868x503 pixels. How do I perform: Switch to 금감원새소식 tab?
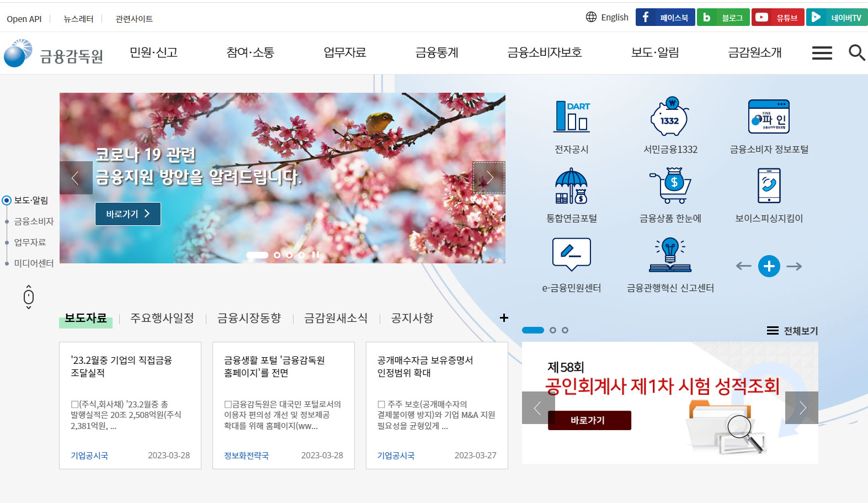click(336, 318)
